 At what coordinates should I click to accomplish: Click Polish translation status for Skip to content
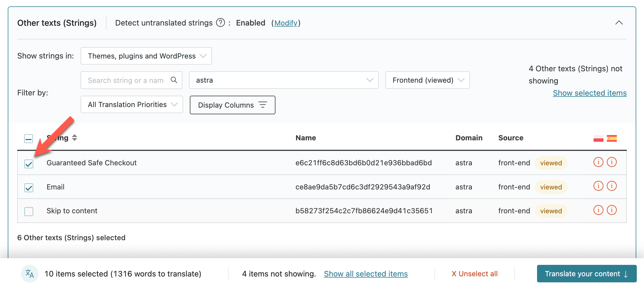[598, 210]
